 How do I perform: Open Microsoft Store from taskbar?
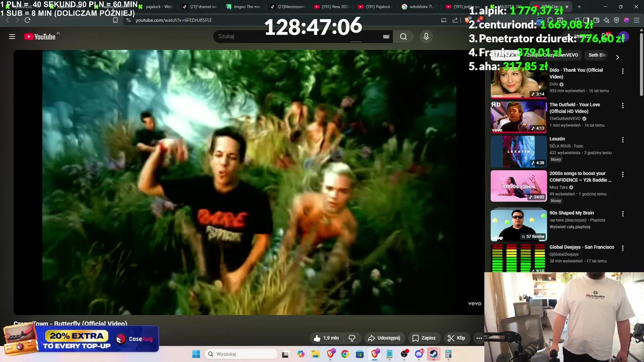[x=360, y=354]
